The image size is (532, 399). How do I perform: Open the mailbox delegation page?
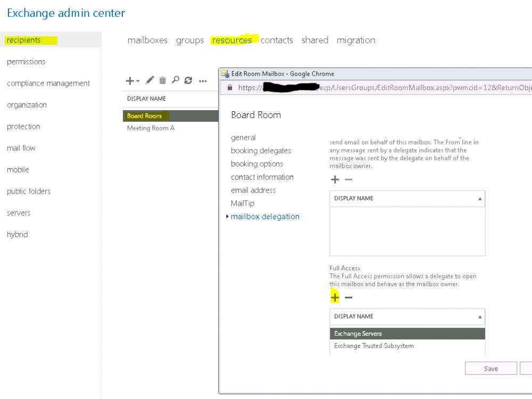coord(265,217)
